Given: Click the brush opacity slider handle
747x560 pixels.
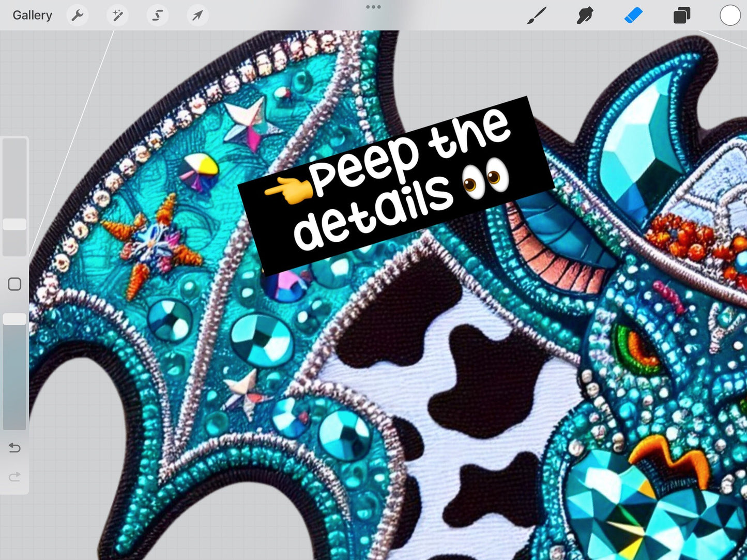Looking at the screenshot, I should point(14,319).
